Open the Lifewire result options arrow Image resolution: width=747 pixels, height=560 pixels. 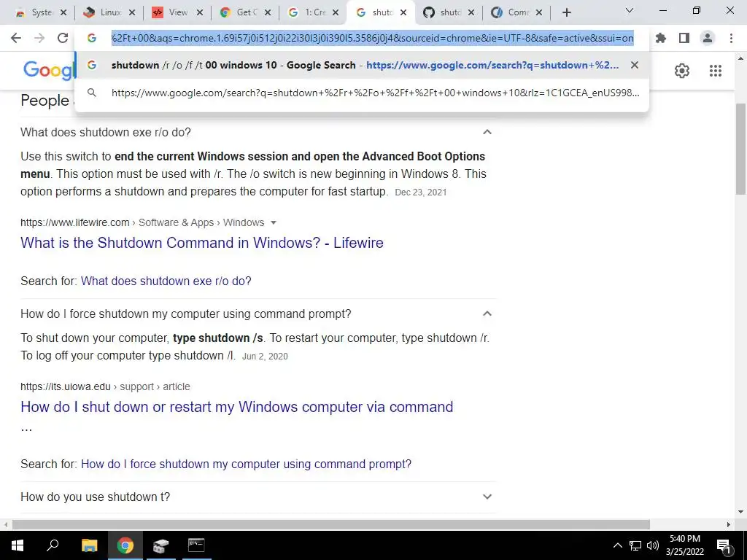(x=274, y=223)
